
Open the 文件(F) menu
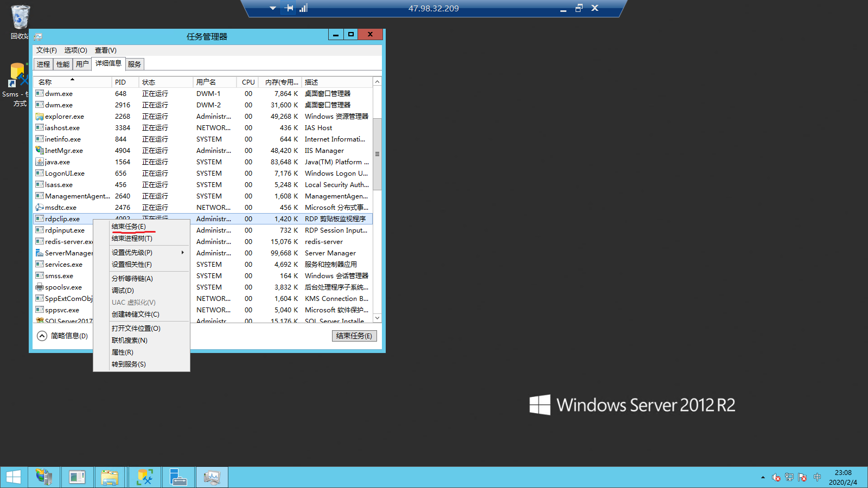coord(47,50)
